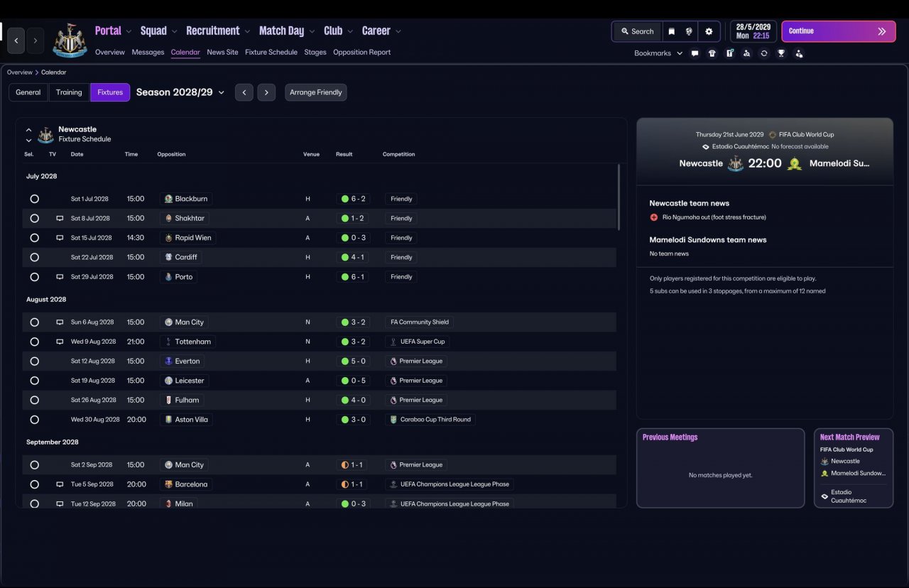Click TV icon on the Porto fixture
Screen dimensions: 909x588
click(x=60, y=277)
